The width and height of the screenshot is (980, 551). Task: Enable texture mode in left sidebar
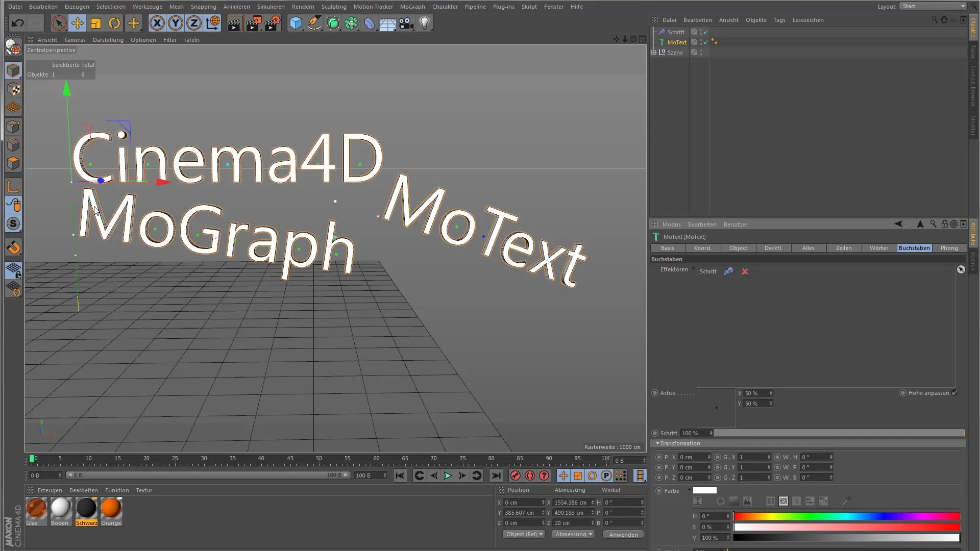click(x=14, y=89)
